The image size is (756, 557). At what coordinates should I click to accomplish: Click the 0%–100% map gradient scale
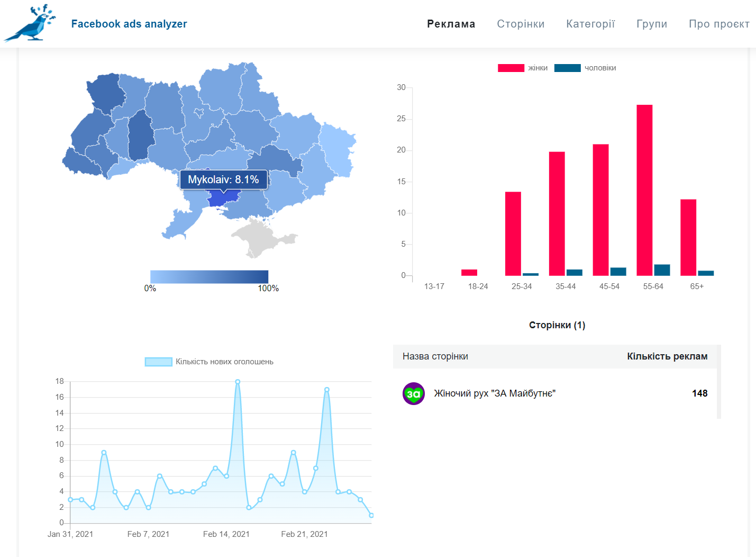pyautogui.click(x=209, y=277)
